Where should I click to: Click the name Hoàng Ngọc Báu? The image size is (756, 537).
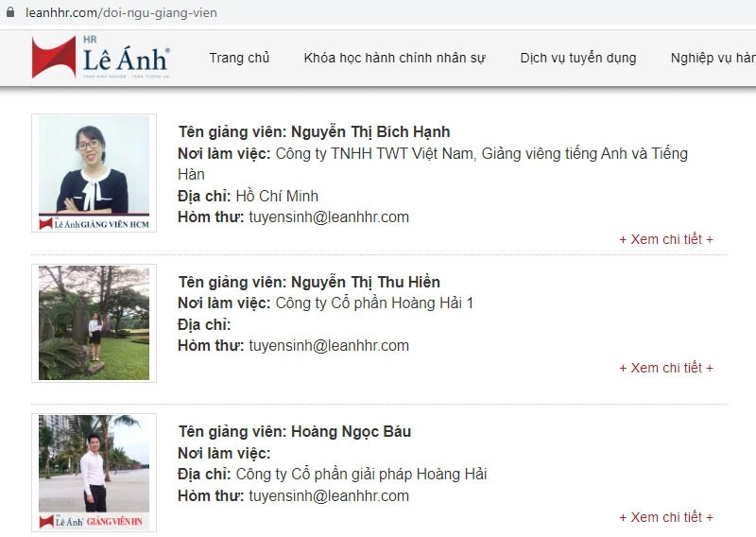point(351,431)
